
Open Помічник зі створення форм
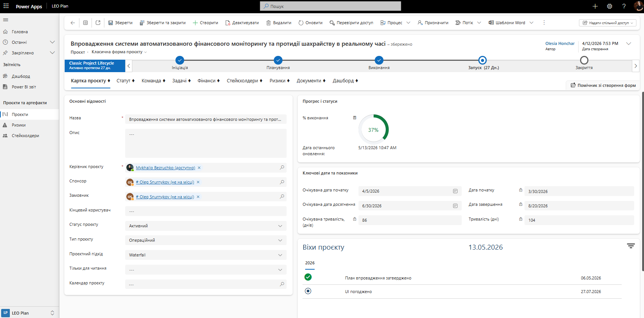point(603,85)
